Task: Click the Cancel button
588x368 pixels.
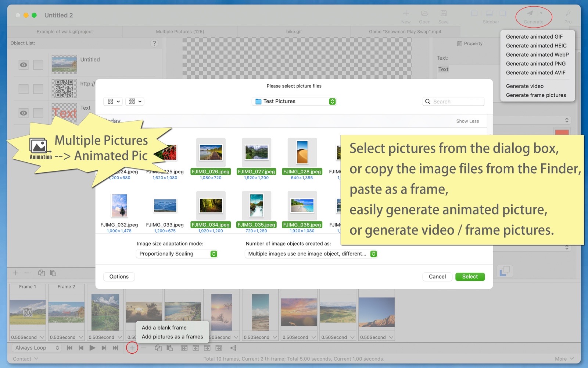Action: pyautogui.click(x=437, y=277)
